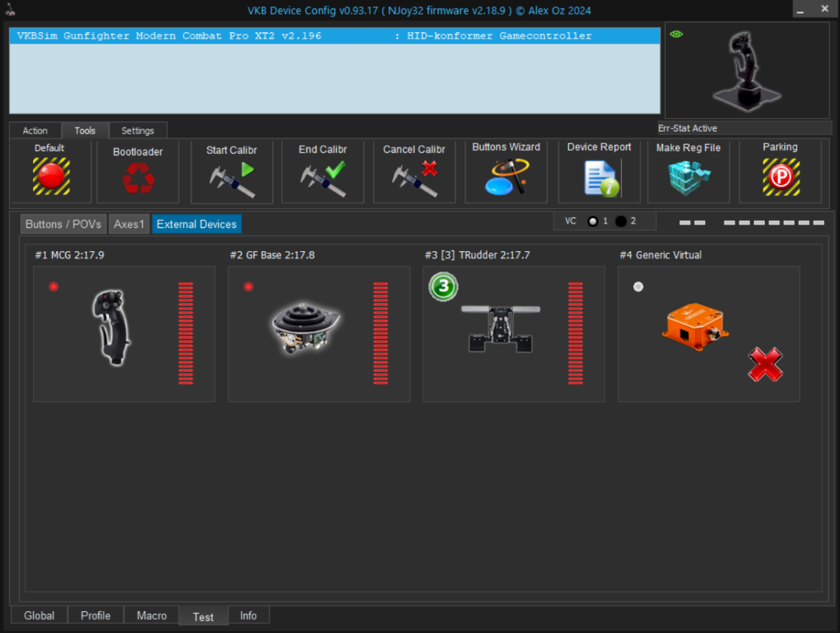Click the GF Base red level bar

(380, 333)
